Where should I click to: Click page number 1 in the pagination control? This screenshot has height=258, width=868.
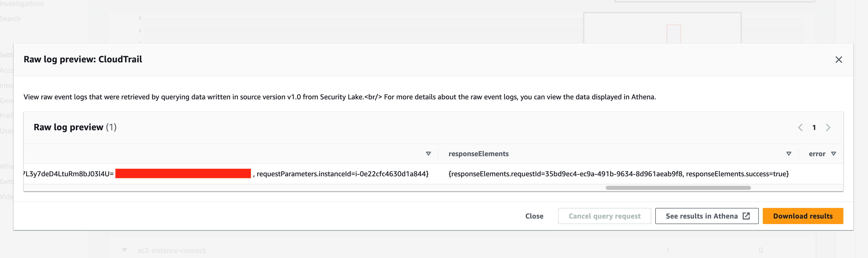(x=815, y=127)
